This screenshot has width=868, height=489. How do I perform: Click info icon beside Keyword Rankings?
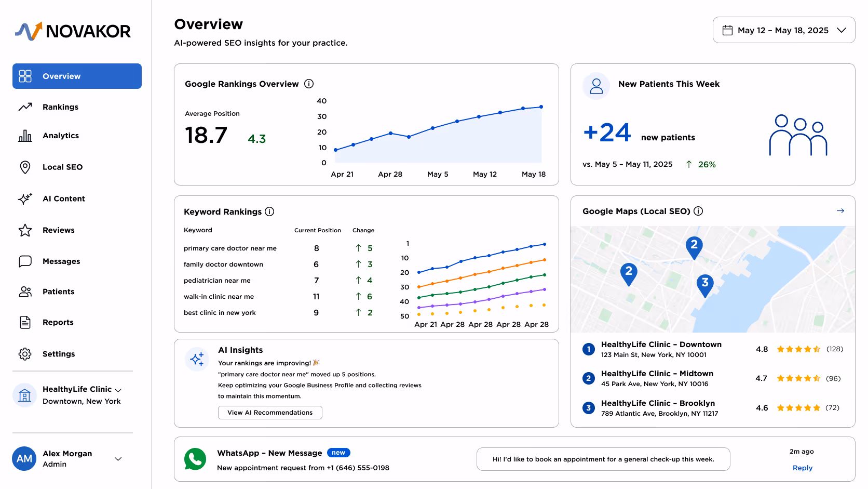click(269, 212)
